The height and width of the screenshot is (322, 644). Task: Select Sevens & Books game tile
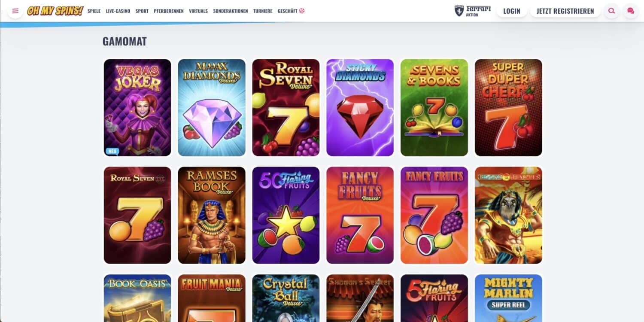pos(434,107)
